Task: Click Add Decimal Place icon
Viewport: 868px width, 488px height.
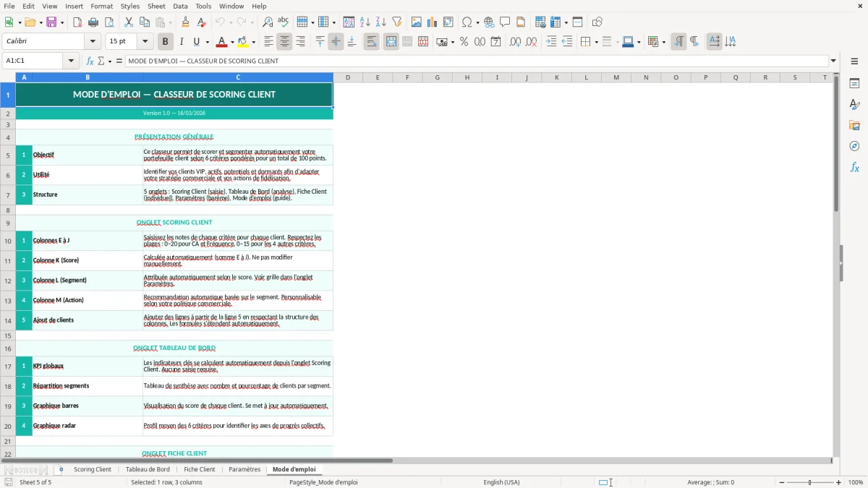Action: 515,42
